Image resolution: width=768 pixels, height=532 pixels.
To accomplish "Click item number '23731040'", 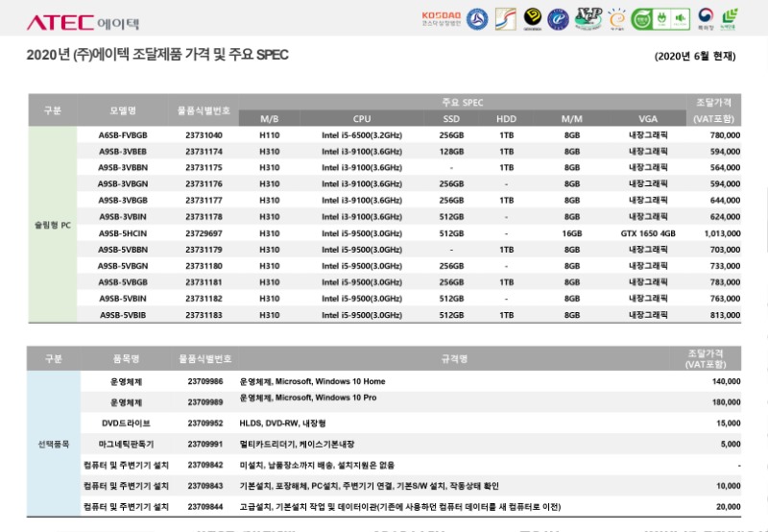I will click(204, 135).
